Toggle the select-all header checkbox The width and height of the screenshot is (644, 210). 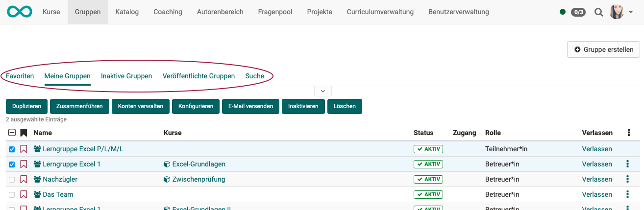click(x=12, y=133)
